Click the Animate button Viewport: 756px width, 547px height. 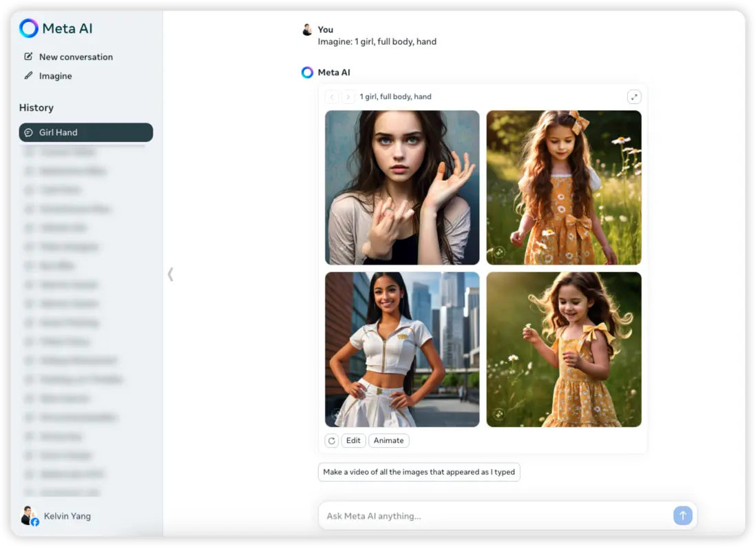pos(388,440)
